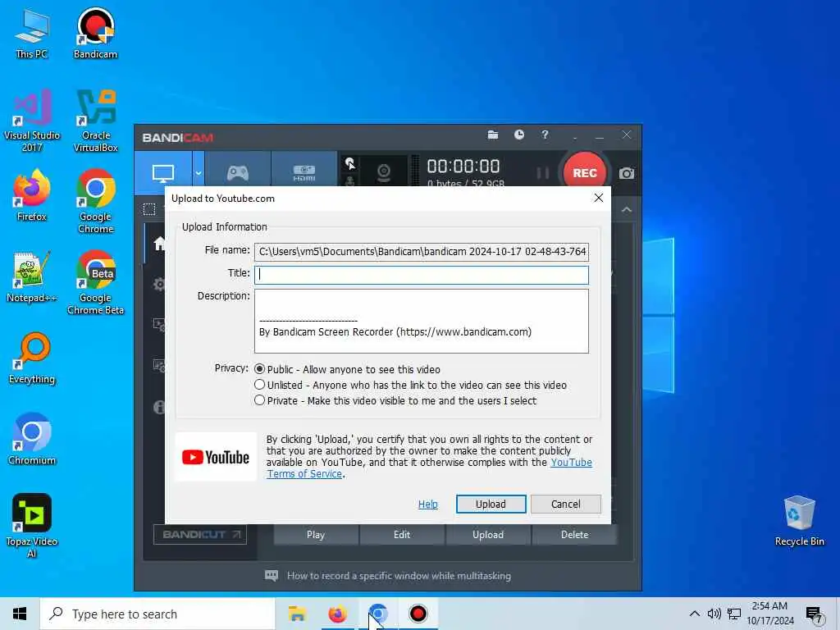Image resolution: width=840 pixels, height=630 pixels.
Task: Open the taskbar clock and date
Action: pos(769,614)
